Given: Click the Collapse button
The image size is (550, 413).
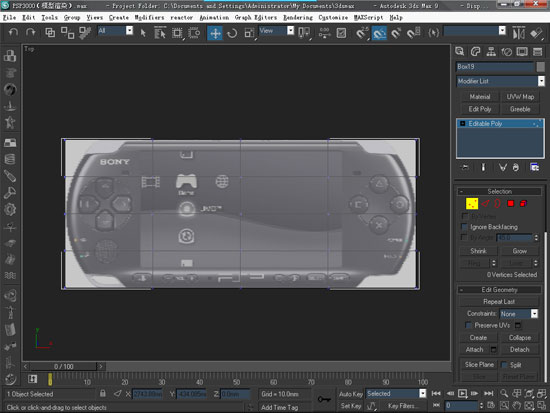Looking at the screenshot, I should coord(519,338).
